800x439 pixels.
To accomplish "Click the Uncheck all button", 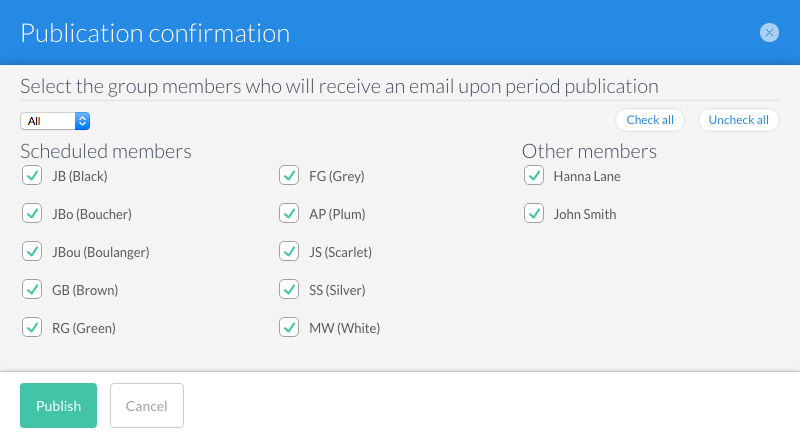I will coord(738,120).
